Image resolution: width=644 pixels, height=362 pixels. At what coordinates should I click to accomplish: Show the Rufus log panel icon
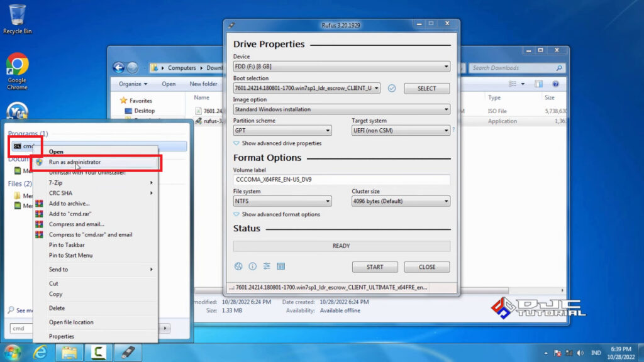point(280,266)
